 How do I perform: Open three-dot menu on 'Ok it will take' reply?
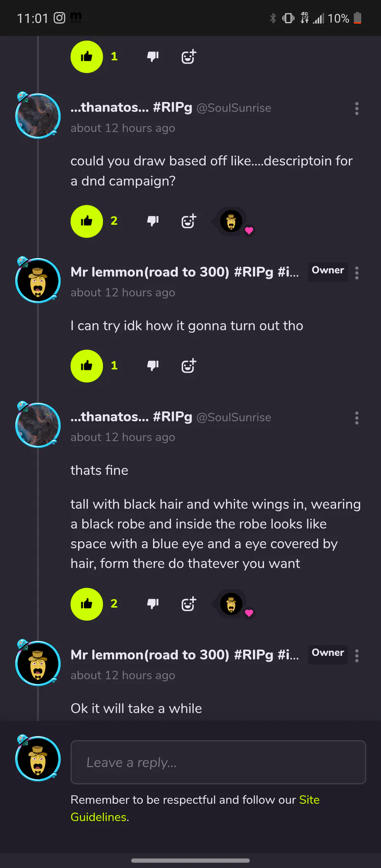pyautogui.click(x=357, y=656)
